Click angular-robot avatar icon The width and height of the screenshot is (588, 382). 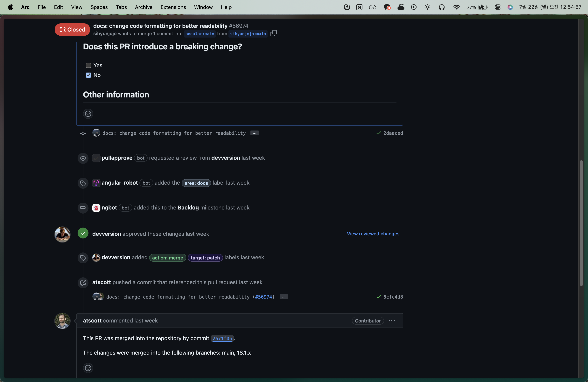(96, 183)
